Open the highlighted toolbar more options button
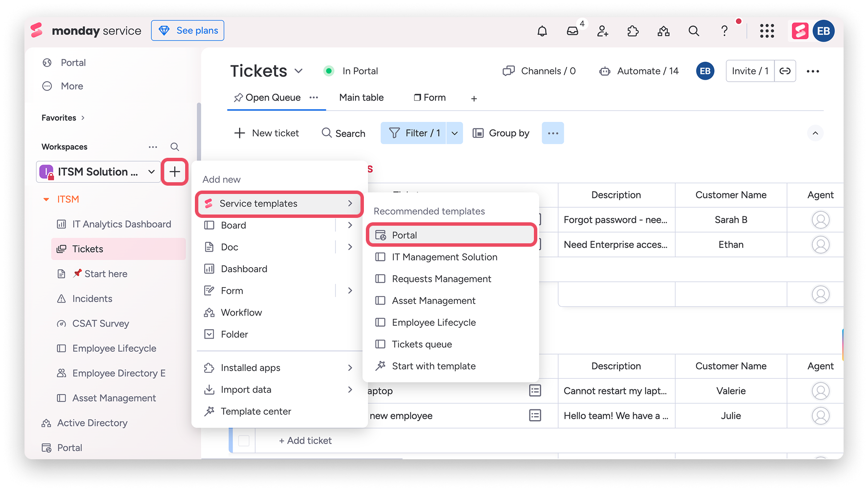Viewport: 868px width, 491px height. point(553,133)
